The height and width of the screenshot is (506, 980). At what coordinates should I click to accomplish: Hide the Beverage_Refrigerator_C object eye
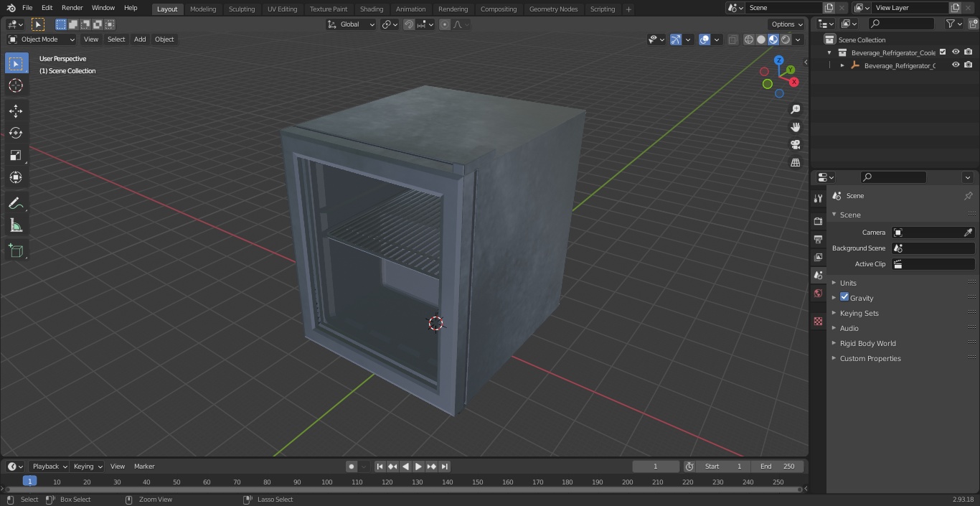tap(956, 65)
